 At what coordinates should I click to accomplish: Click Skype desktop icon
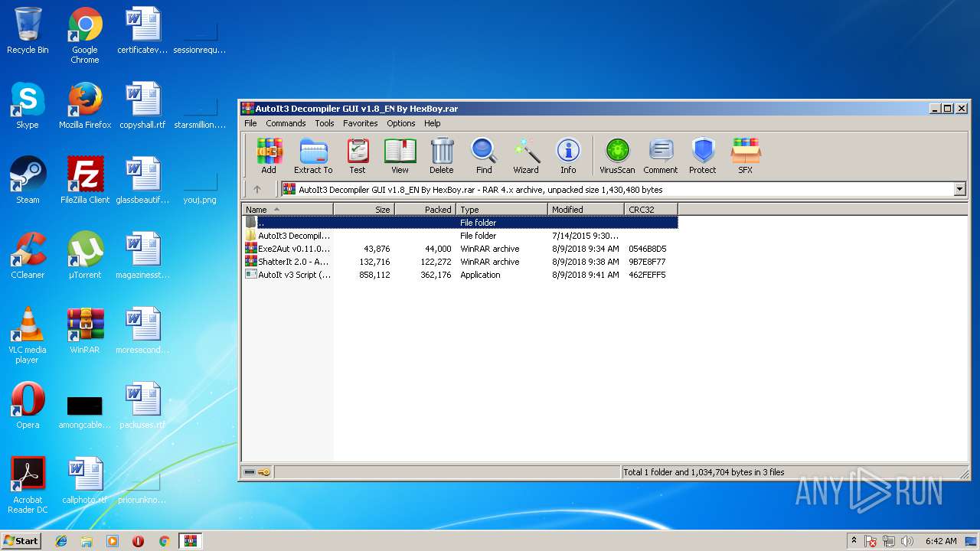(x=28, y=106)
